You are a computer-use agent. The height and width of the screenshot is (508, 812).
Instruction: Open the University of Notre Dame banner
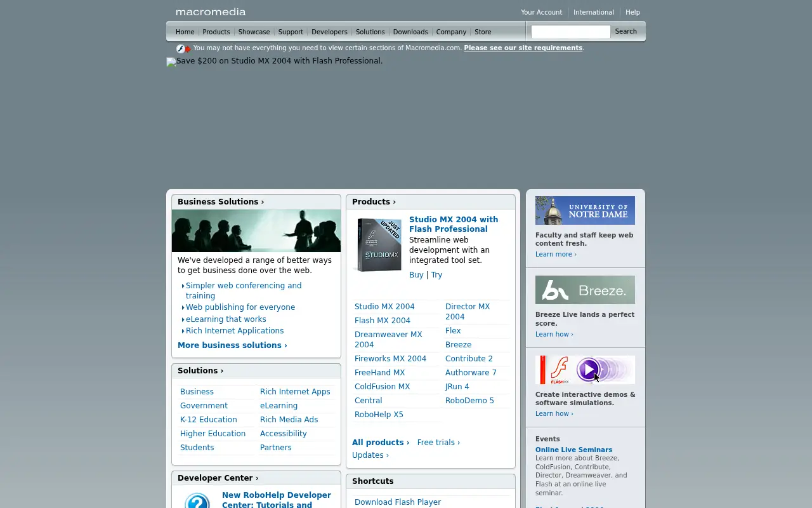[x=585, y=210]
